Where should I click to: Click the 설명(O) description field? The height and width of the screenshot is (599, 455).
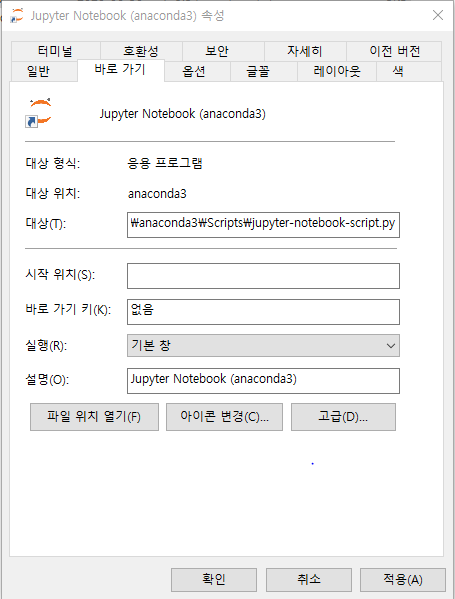[263, 381]
